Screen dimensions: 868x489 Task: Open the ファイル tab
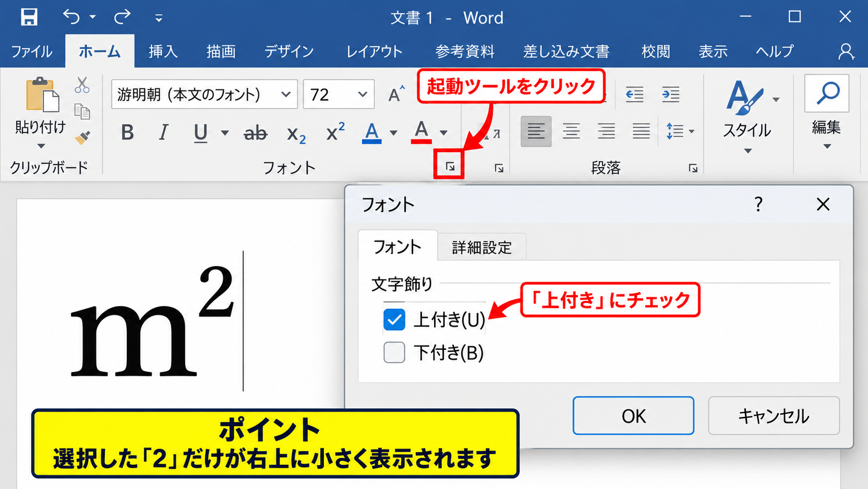32,51
